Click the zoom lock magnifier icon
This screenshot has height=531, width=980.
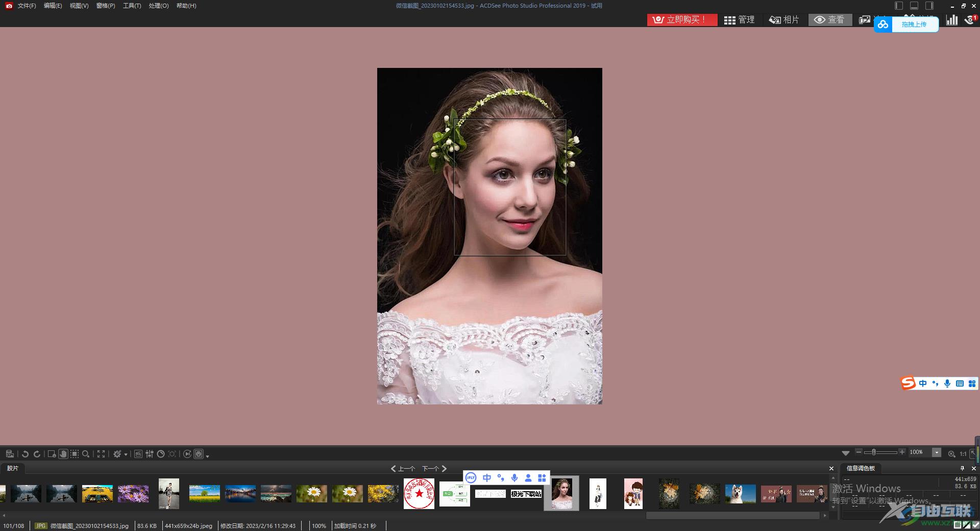pyautogui.click(x=951, y=453)
